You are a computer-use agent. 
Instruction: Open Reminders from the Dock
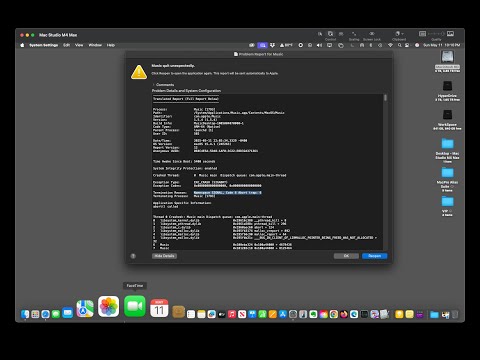(191, 314)
